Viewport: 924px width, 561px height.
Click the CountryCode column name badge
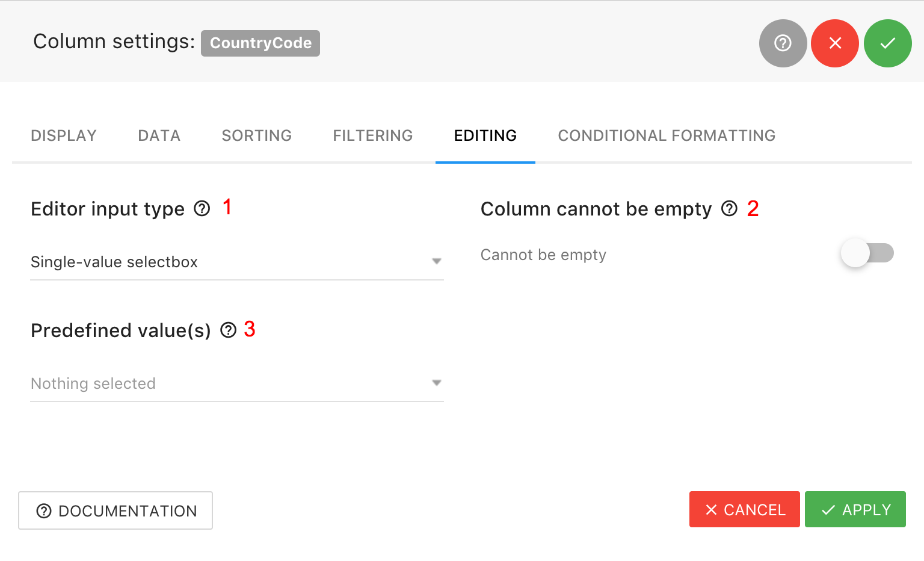pyautogui.click(x=260, y=43)
